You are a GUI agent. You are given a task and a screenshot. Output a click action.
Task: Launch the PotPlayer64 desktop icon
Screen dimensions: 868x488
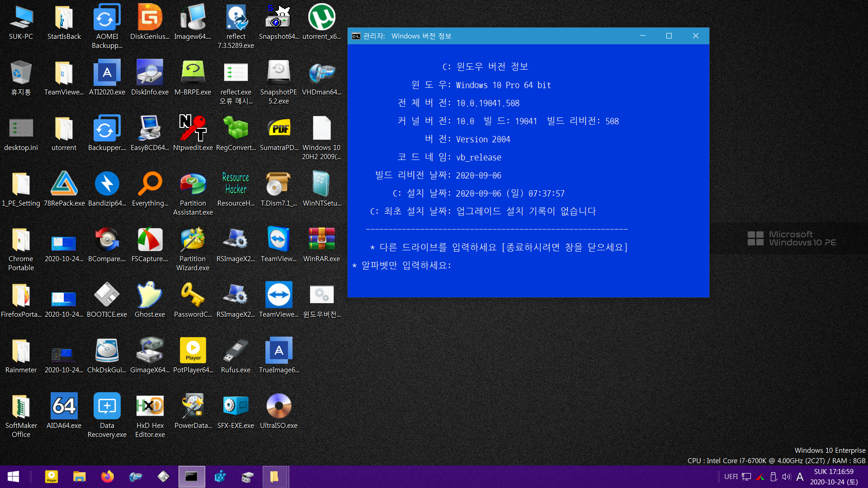[193, 356]
